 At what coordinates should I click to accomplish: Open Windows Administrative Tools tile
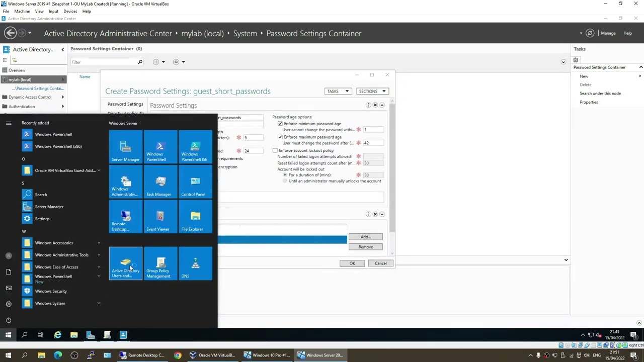coord(125,182)
